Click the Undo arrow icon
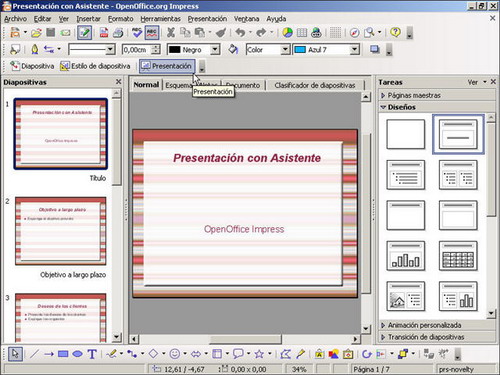This screenshot has width=500, height=375. click(240, 32)
